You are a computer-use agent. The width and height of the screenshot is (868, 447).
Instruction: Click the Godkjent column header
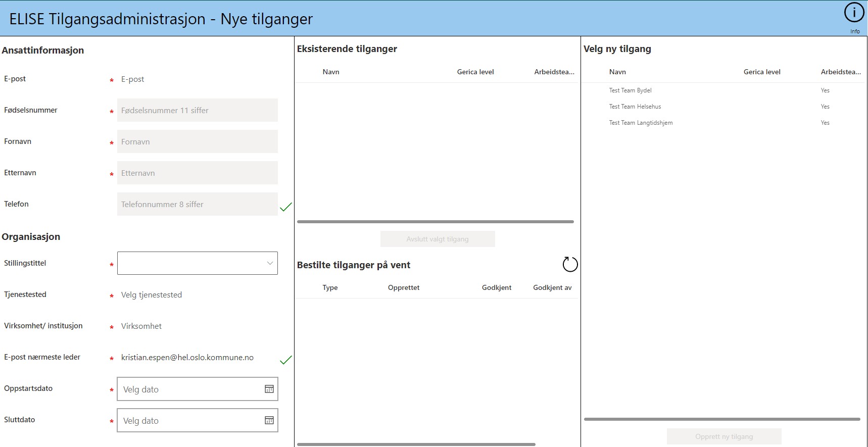click(497, 287)
